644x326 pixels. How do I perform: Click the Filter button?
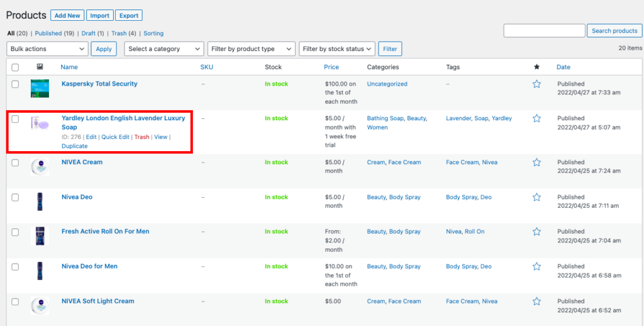390,49
